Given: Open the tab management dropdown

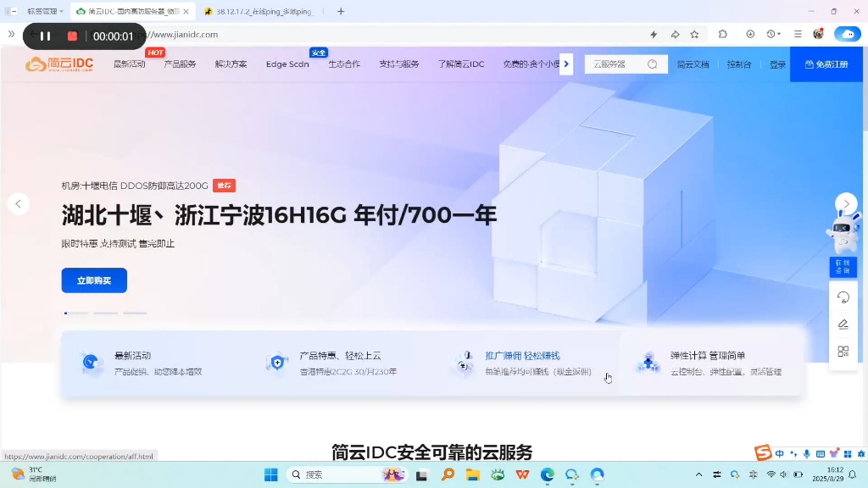Looking at the screenshot, I should [44, 11].
